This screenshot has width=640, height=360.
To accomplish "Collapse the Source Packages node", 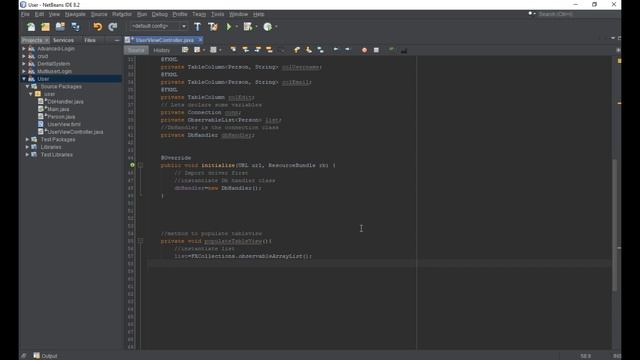I will click(27, 87).
